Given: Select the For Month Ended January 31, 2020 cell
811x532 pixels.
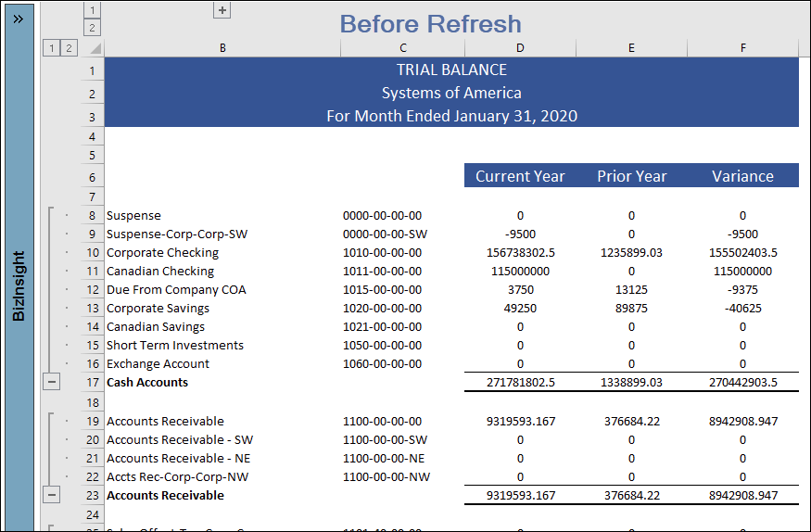Looking at the screenshot, I should [451, 116].
